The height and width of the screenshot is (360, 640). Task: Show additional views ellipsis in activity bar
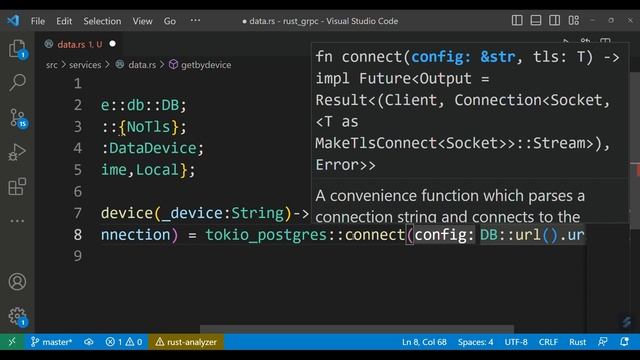pos(17,221)
